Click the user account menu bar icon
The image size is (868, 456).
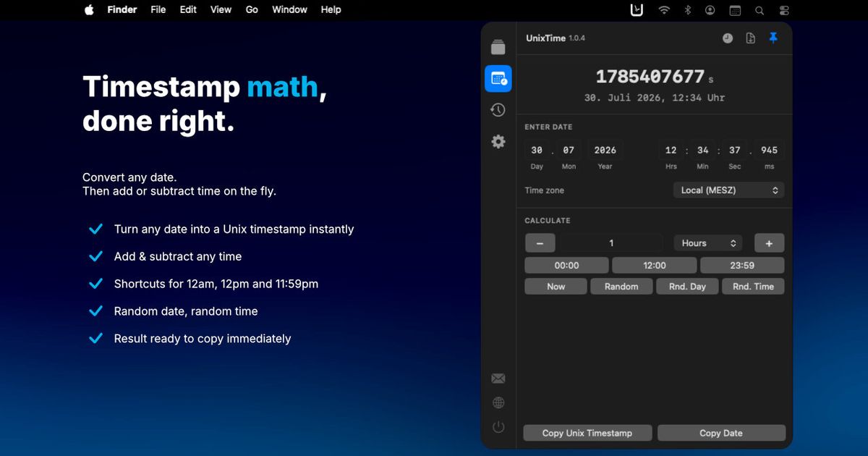tap(710, 10)
